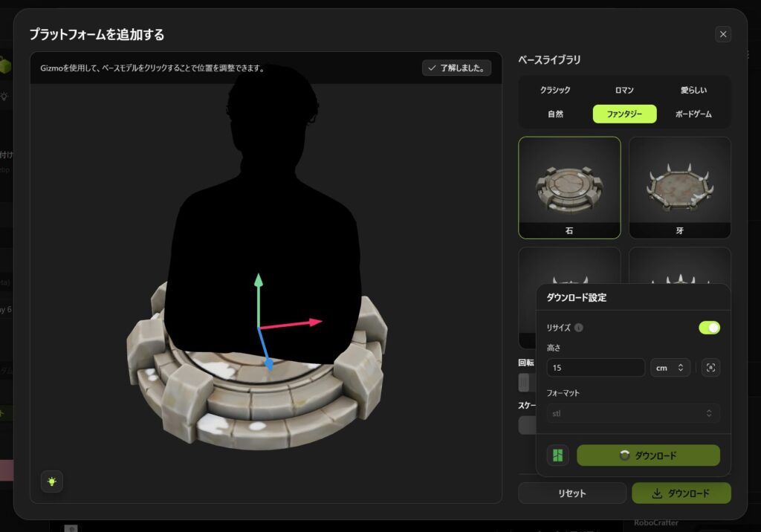Image resolution: width=761 pixels, height=532 pixels.
Task: Click the info icon next to リサイズ
Action: pos(579,328)
